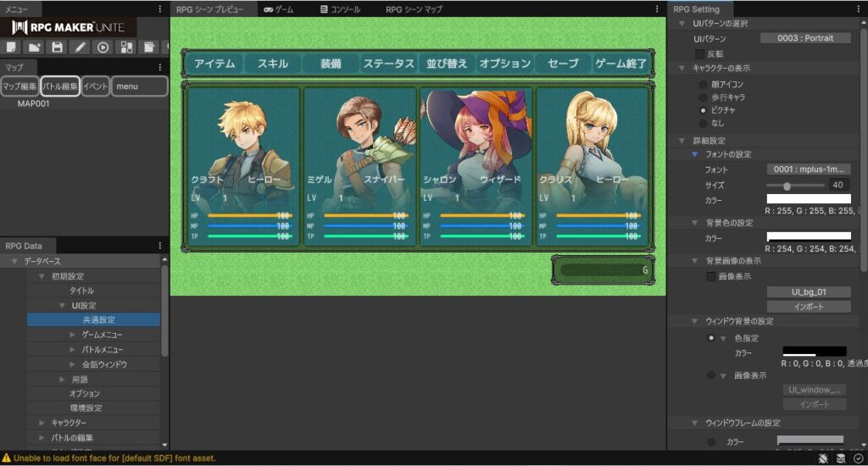Collapse the キャラクターの表示 section

[682, 68]
